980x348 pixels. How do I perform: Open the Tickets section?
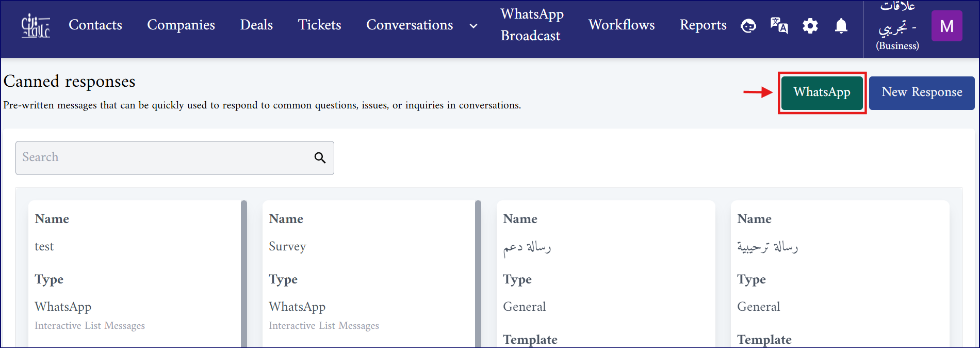pos(320,25)
